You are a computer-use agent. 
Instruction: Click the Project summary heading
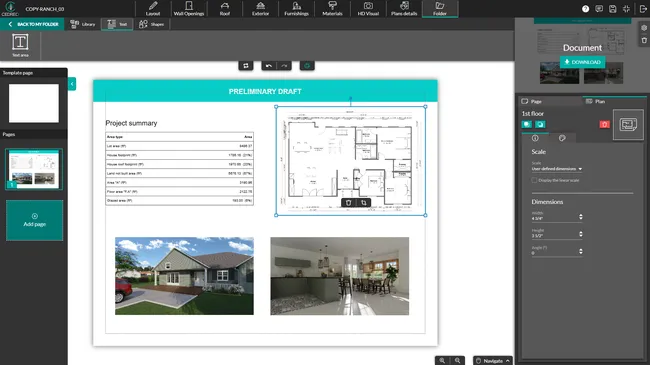click(131, 123)
